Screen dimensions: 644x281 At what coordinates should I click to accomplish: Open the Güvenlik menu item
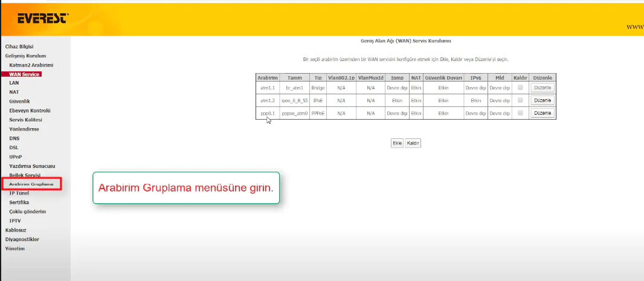[x=19, y=101]
